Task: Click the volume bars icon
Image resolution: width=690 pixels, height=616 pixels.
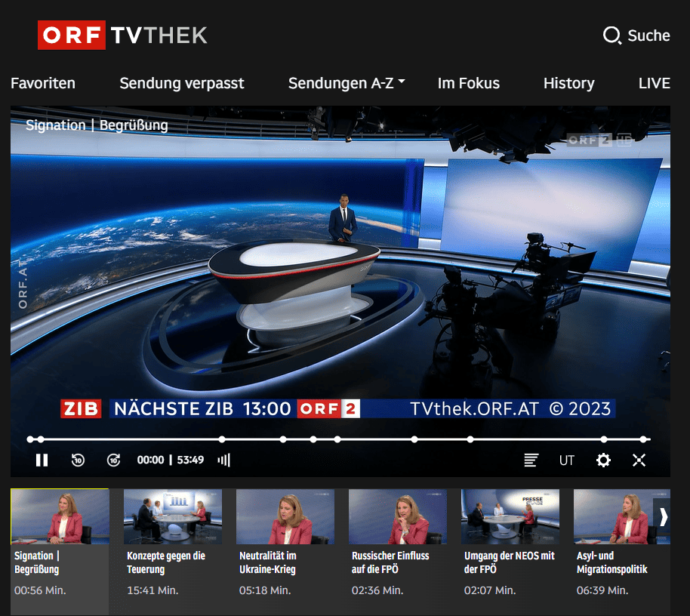Action: click(x=223, y=460)
